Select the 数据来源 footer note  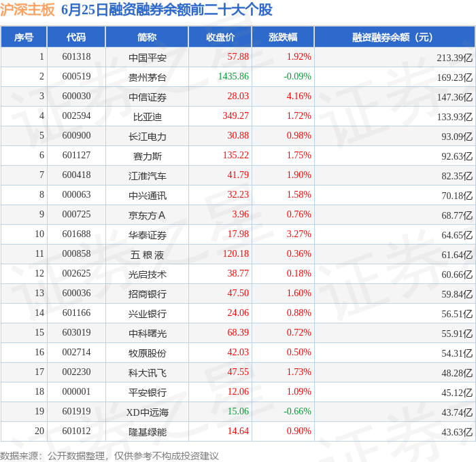point(109,456)
